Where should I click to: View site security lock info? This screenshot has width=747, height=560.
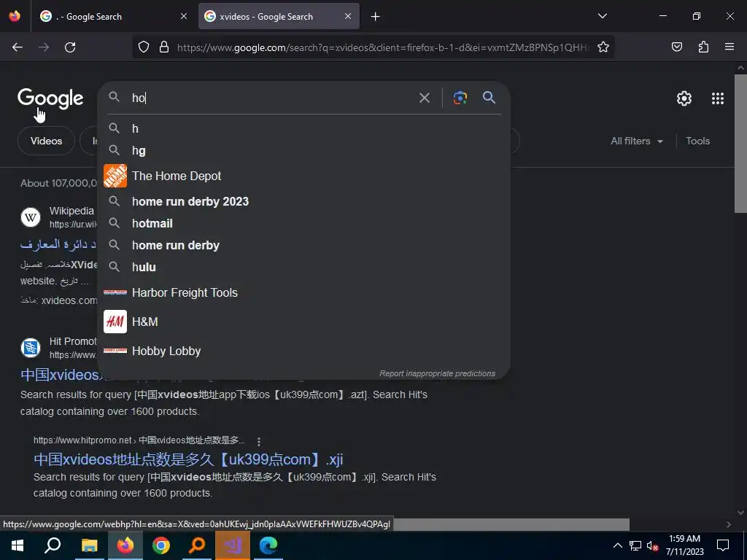pyautogui.click(x=164, y=47)
